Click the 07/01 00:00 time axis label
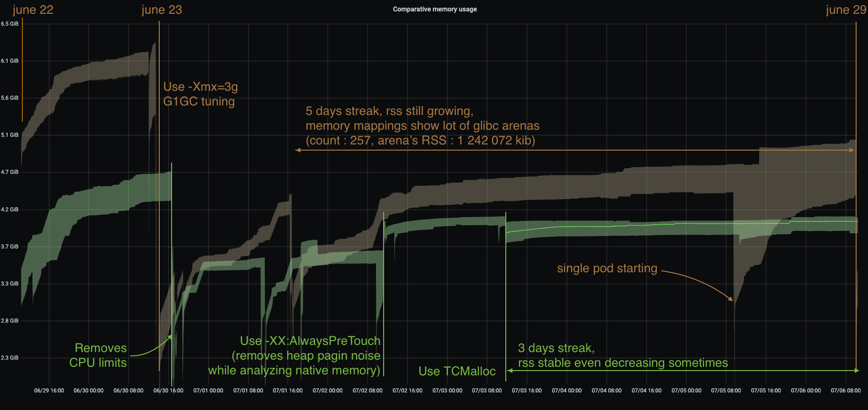 click(x=208, y=391)
